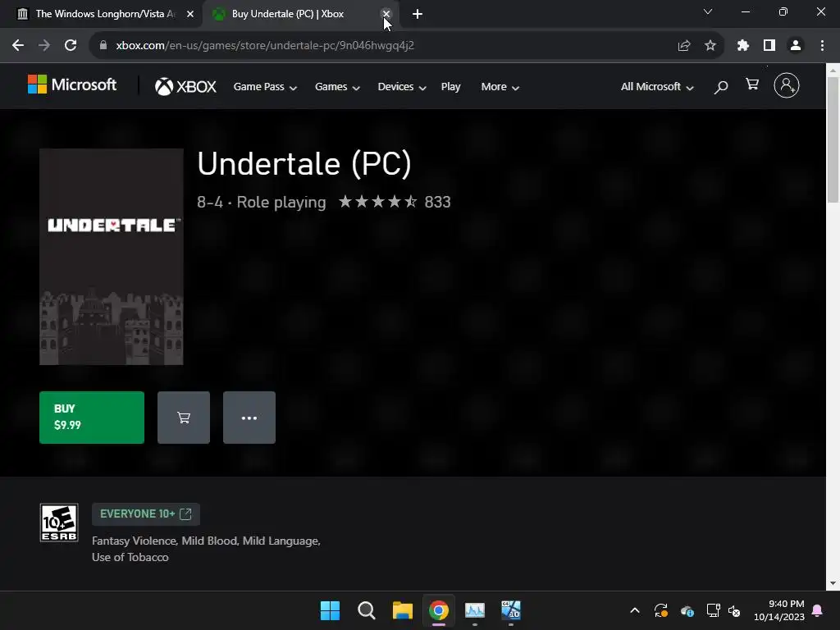
Task: Open the Chrome profile avatar
Action: click(x=796, y=46)
